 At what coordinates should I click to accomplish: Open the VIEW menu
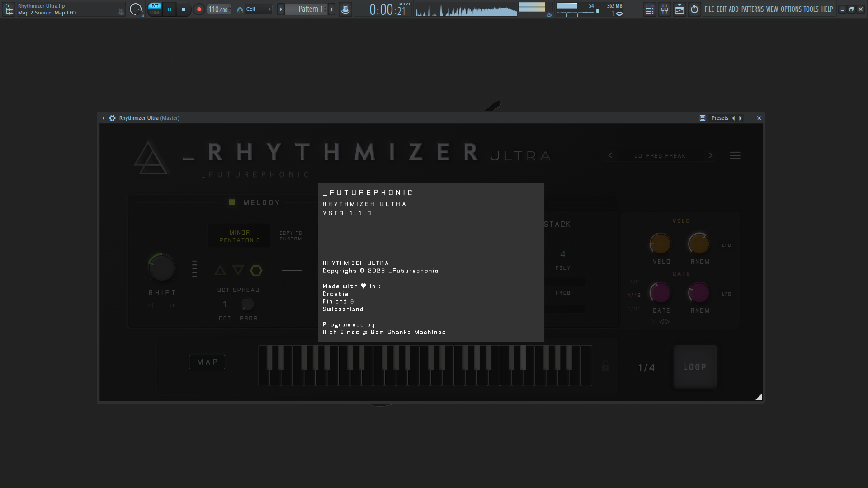(x=772, y=9)
